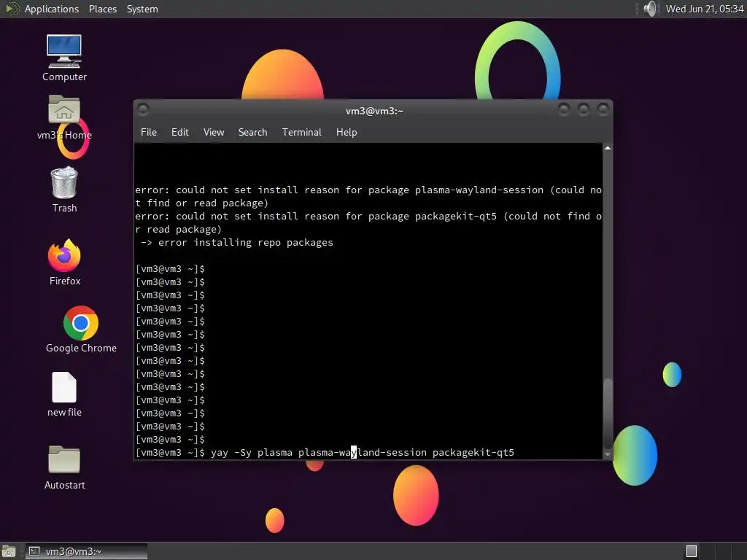
Task: Click the plasma-wayland-session error line
Action: [x=368, y=197]
